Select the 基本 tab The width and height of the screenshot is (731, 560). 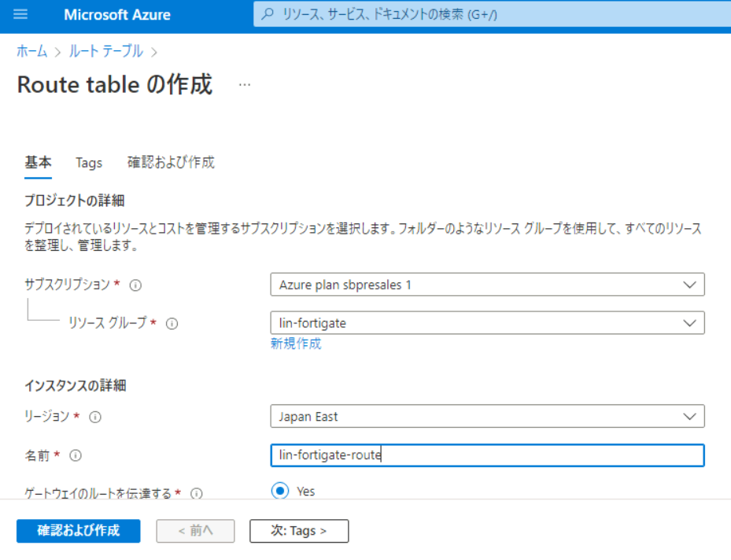38,163
